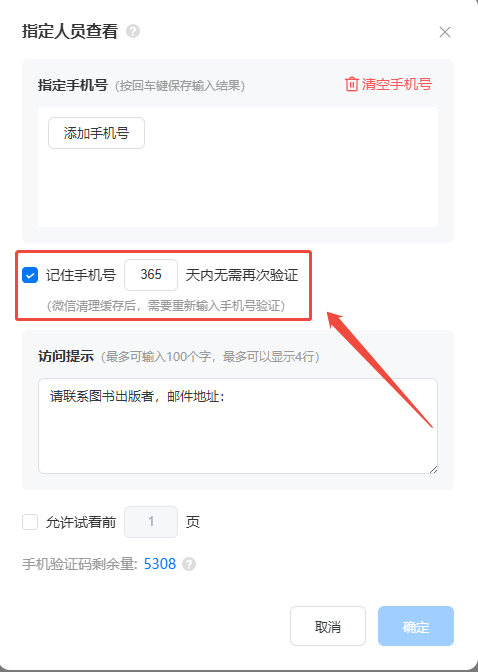Click the 清空手机号 text link
Viewport: 478px width, 672px height.
pyautogui.click(x=397, y=84)
